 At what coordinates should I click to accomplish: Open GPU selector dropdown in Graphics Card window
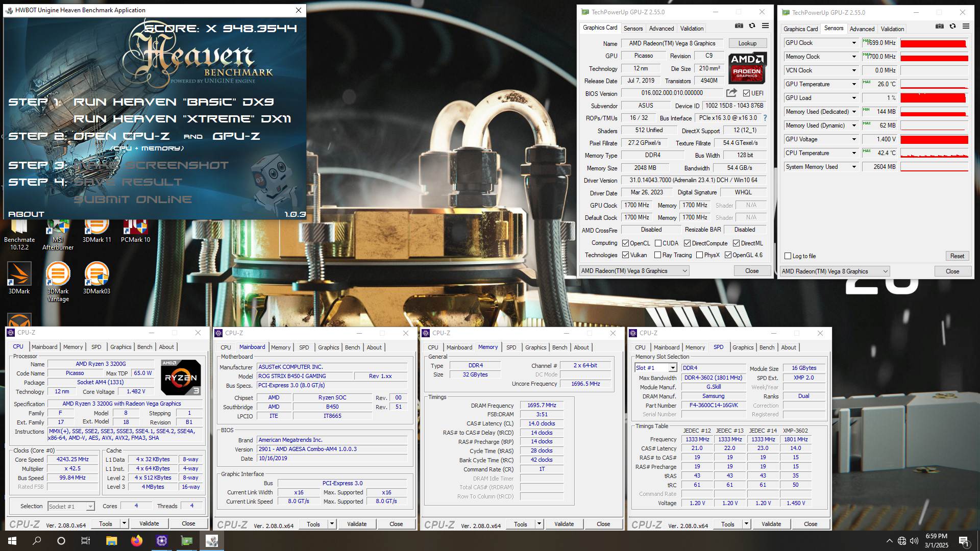point(634,271)
